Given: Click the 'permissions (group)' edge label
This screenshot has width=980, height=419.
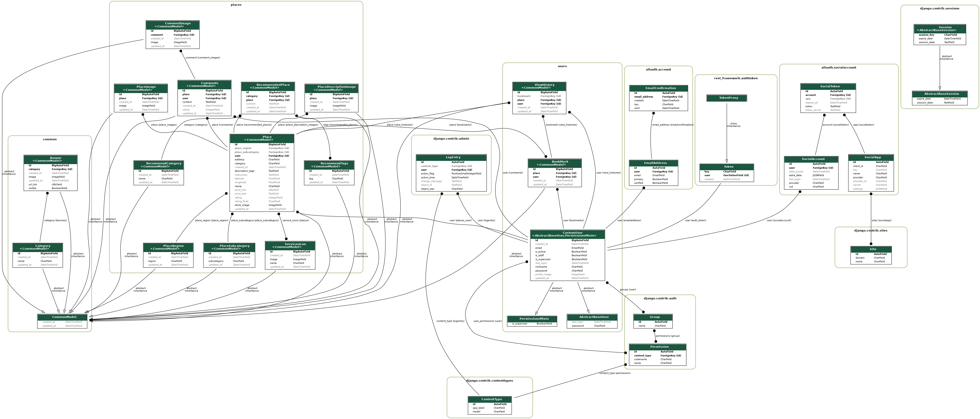Looking at the screenshot, I should pyautogui.click(x=668, y=336).
